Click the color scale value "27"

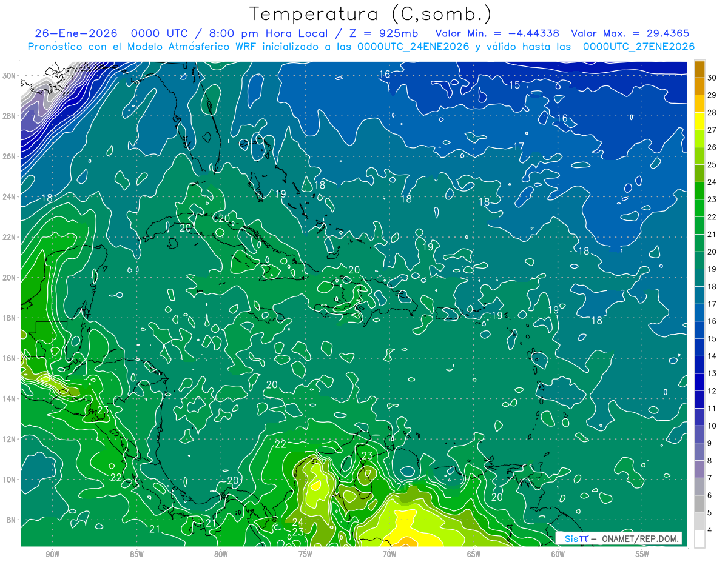[x=712, y=130]
